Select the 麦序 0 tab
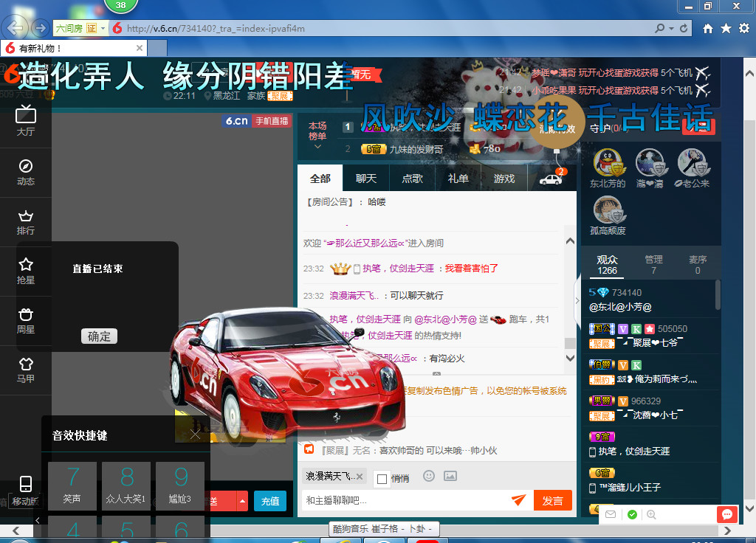 [698, 265]
